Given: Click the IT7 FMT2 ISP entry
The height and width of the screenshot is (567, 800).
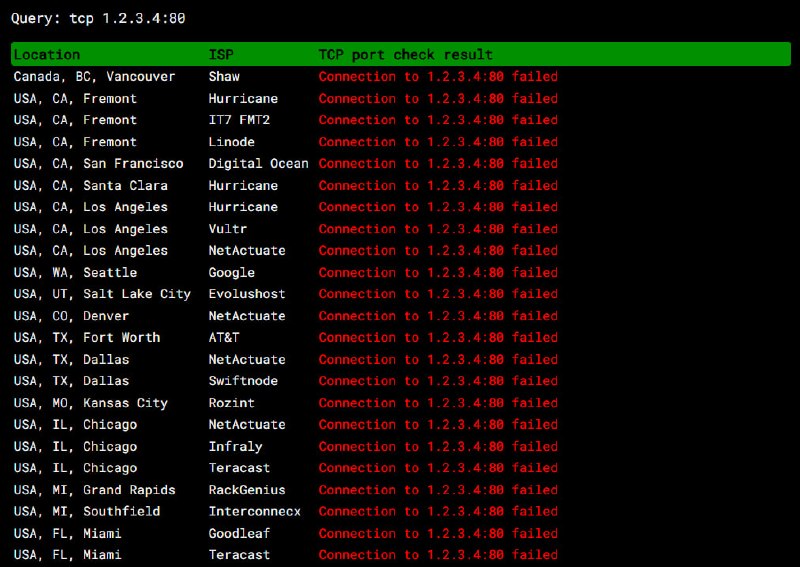Looking at the screenshot, I should tap(239, 120).
